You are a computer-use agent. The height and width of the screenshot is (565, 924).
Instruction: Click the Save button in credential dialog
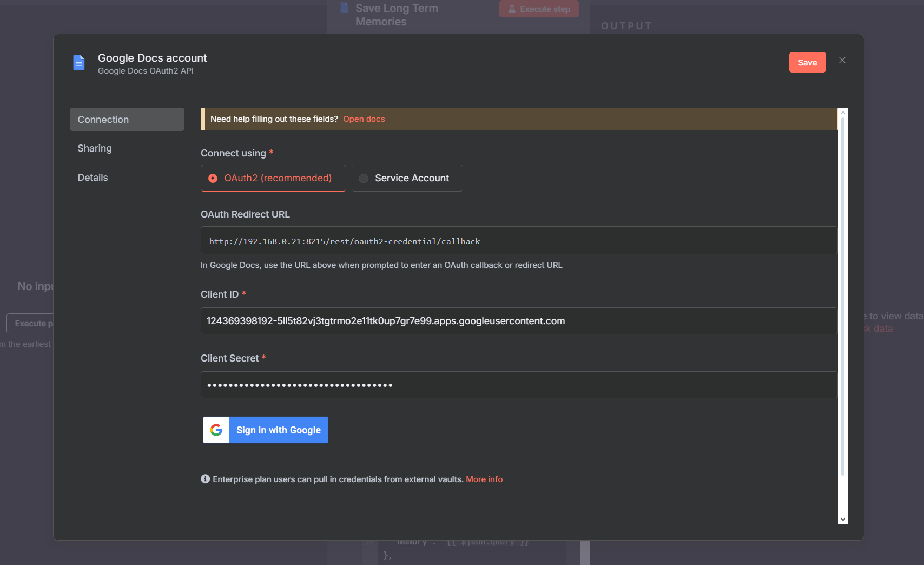pos(807,62)
